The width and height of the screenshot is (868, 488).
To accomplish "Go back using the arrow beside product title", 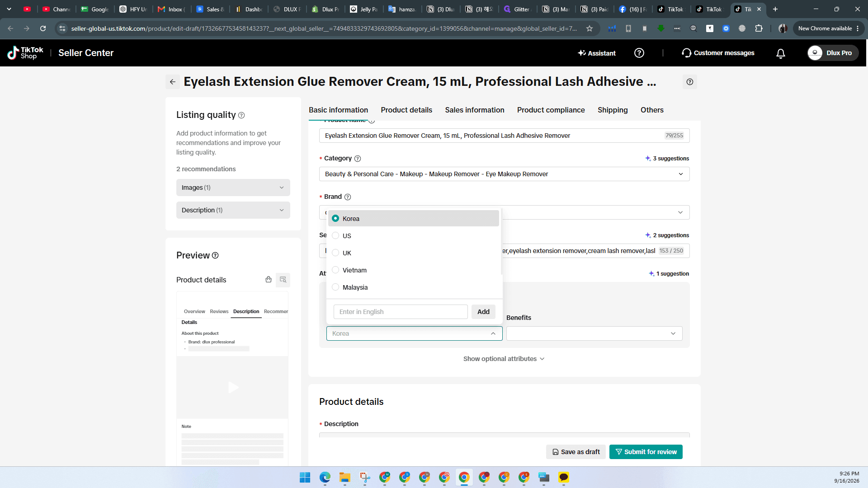I will [173, 82].
